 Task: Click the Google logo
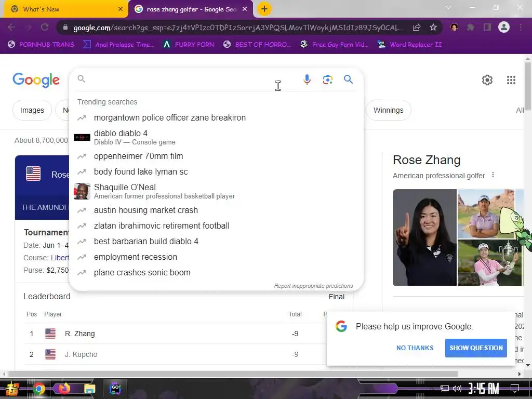[x=36, y=80]
